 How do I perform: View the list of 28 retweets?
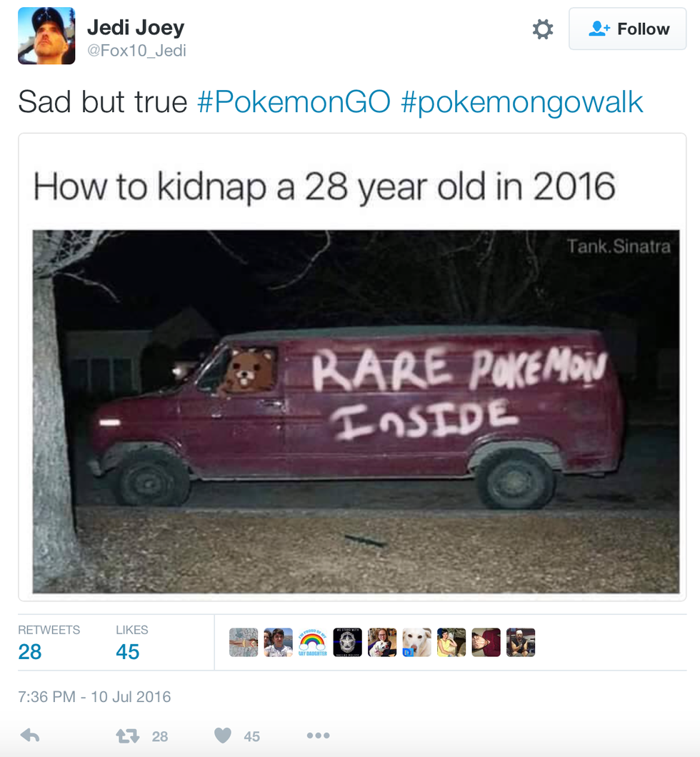pyautogui.click(x=49, y=643)
